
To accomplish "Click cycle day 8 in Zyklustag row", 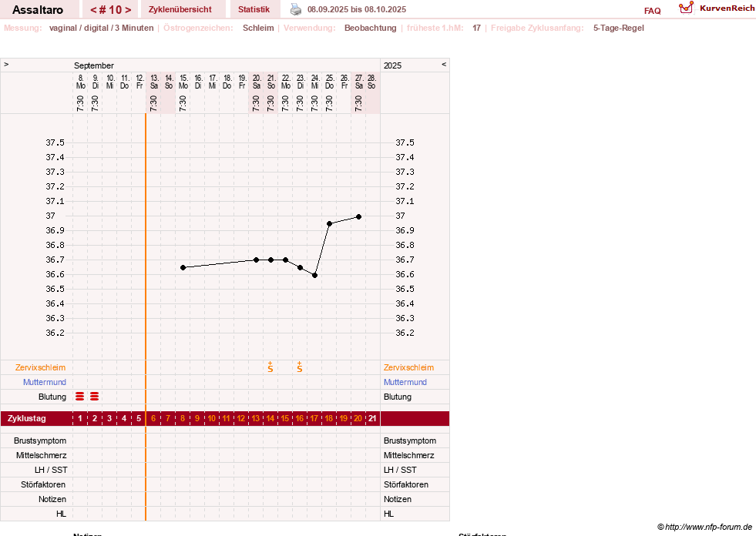I will (183, 418).
